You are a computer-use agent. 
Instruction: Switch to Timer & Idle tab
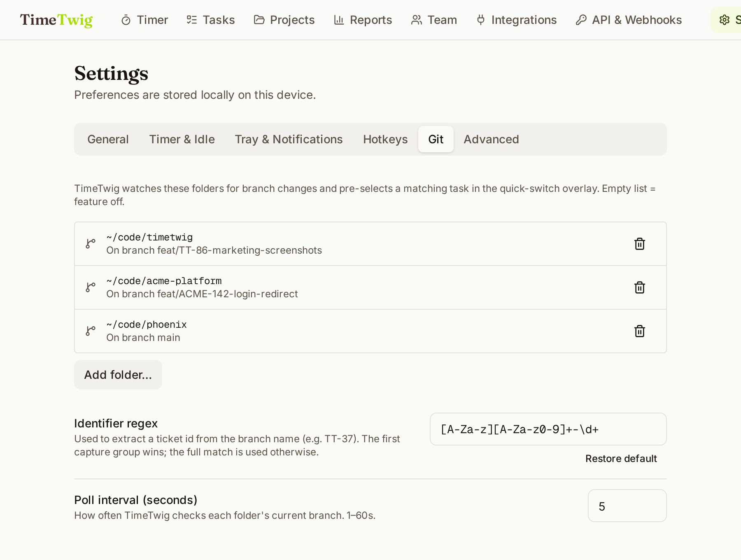(x=182, y=139)
